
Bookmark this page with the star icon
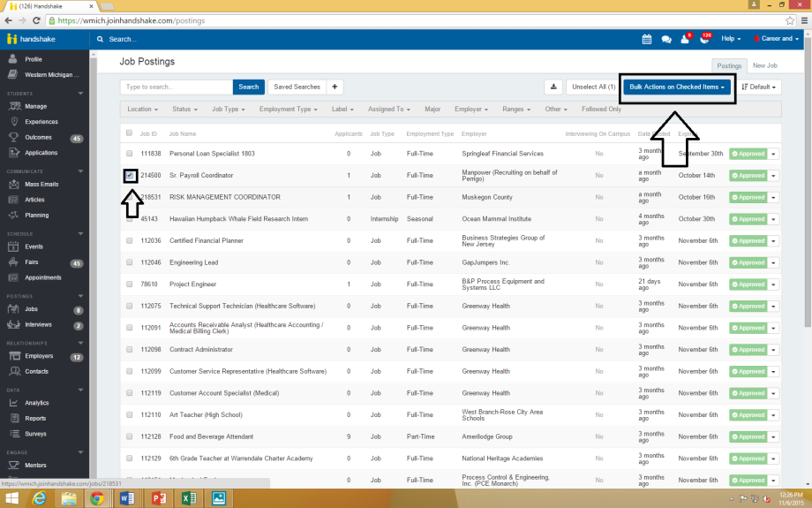coord(790,20)
